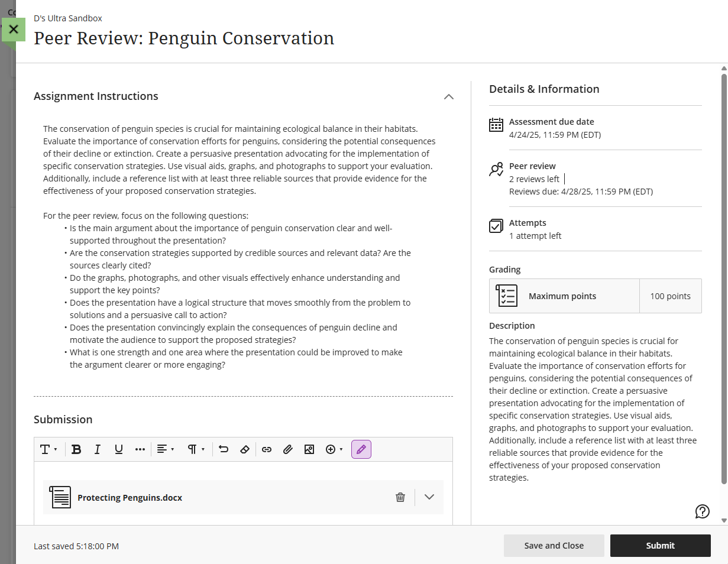Click the 2 reviews left text
Viewport: 728px width, 564px height.
tap(534, 179)
